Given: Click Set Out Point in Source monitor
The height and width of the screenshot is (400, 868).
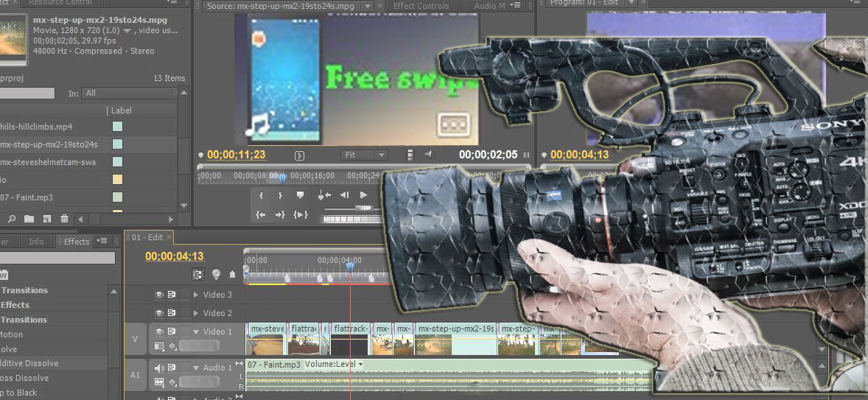Looking at the screenshot, I should [280, 194].
